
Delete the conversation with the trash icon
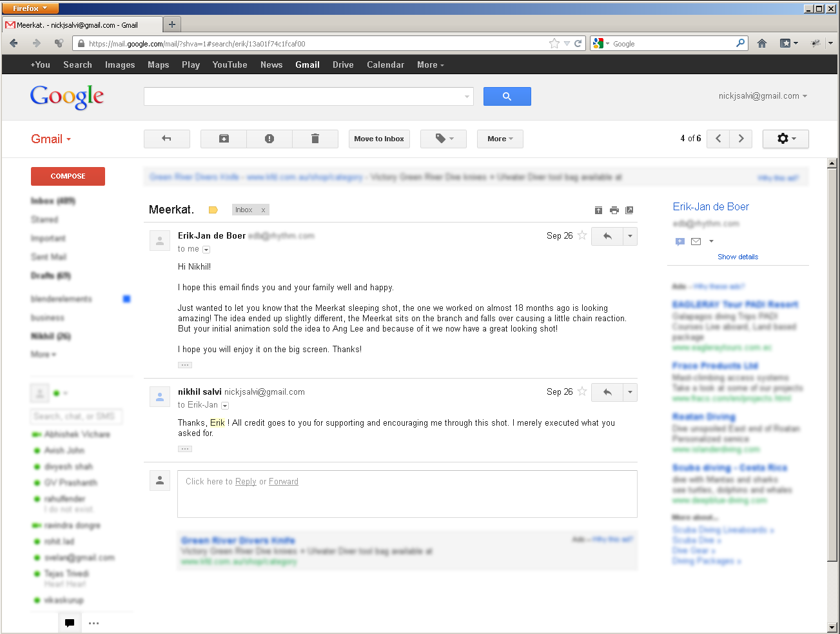[x=315, y=139]
